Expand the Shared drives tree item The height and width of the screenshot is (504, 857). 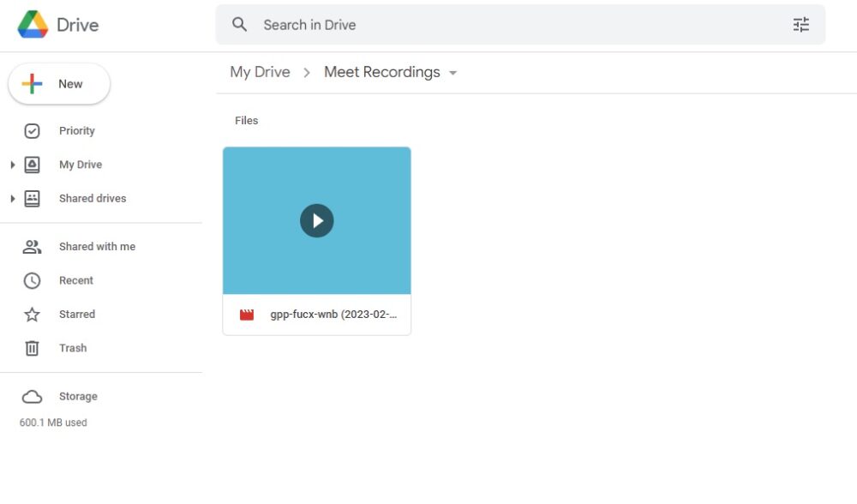click(x=12, y=198)
